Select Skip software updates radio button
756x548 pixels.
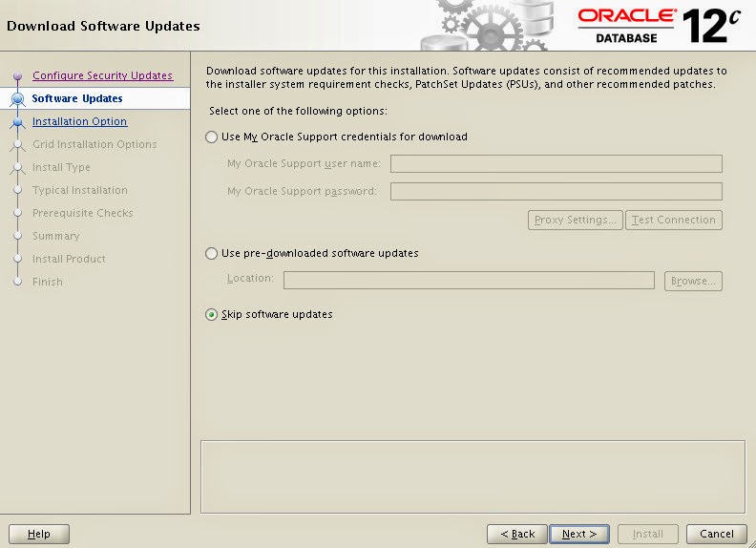tap(211, 314)
